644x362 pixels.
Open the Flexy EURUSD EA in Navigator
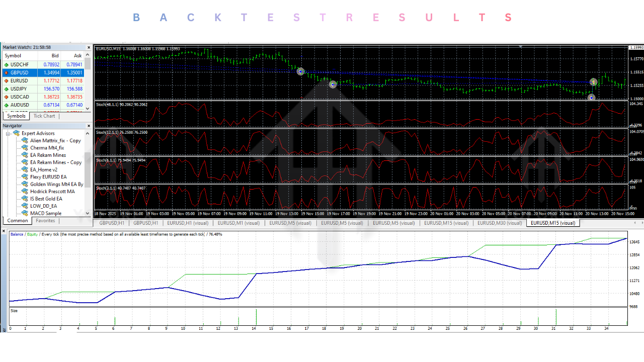tap(24, 176)
